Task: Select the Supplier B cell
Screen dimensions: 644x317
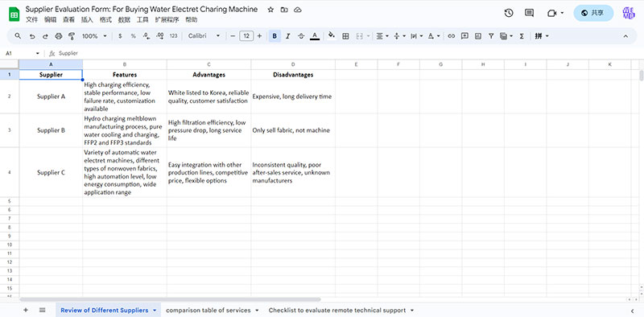Action: 51,130
